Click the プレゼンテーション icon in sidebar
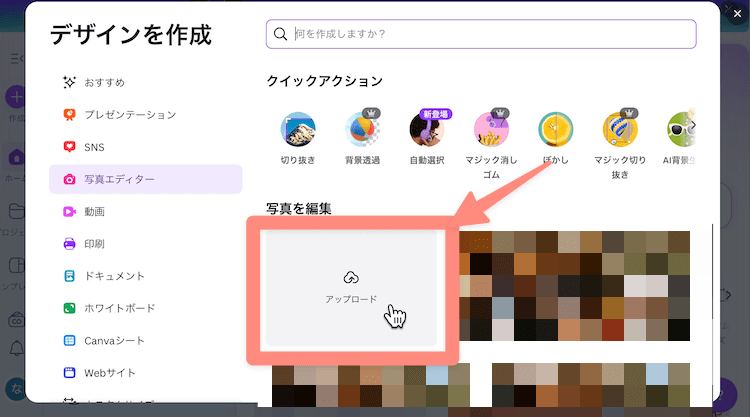Image resolution: width=750 pixels, height=417 pixels. point(69,115)
